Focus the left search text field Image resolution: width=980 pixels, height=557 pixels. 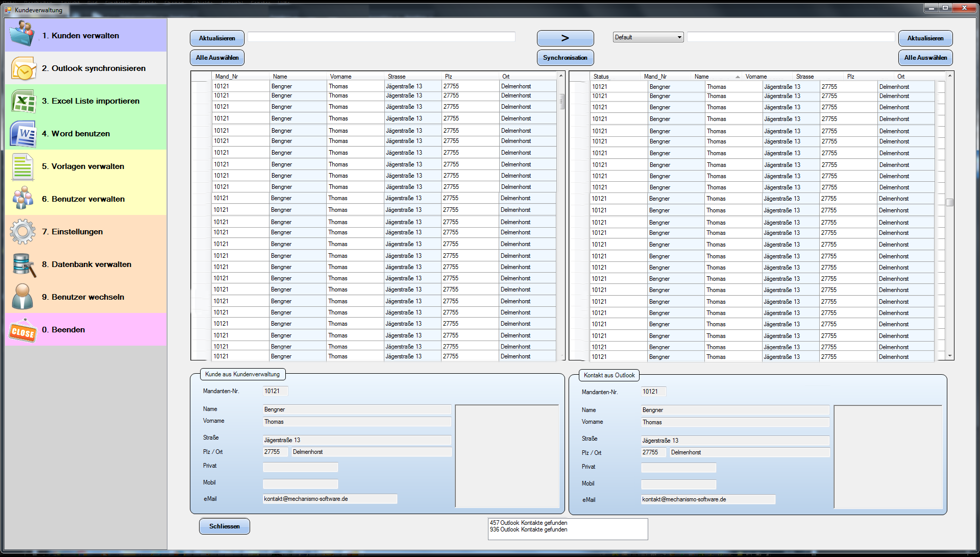coord(381,37)
